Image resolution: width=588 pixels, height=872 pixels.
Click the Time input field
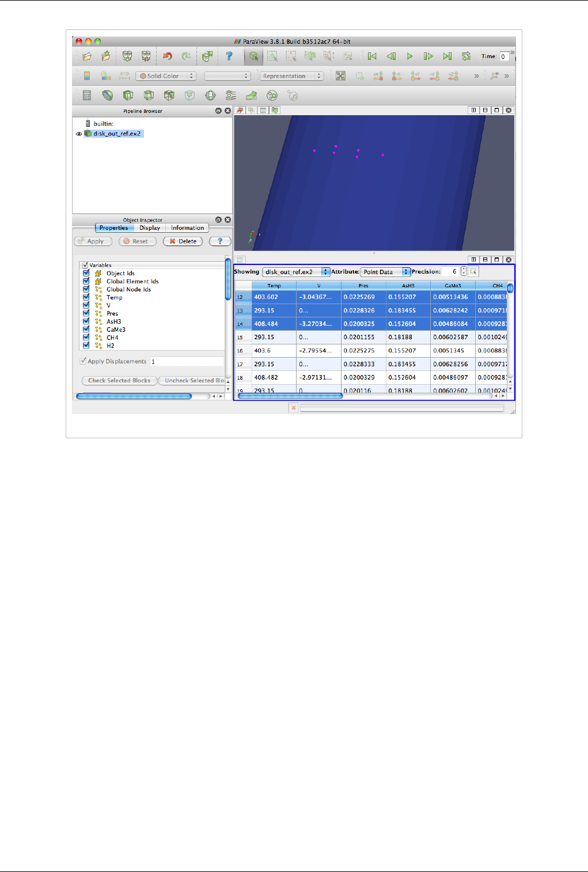coord(504,56)
